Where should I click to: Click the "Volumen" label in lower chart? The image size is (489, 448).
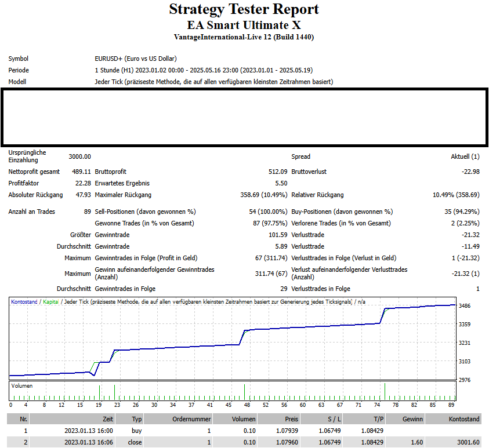[22, 385]
